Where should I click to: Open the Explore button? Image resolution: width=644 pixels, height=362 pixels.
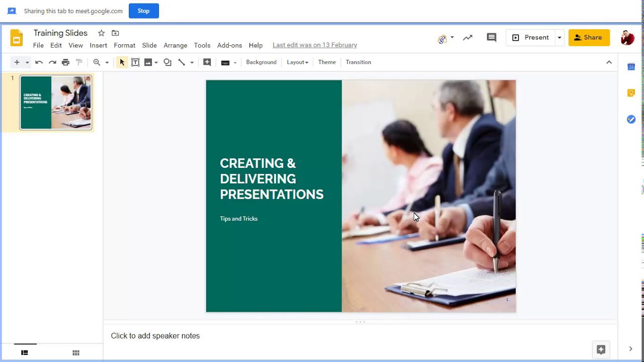pyautogui.click(x=601, y=349)
